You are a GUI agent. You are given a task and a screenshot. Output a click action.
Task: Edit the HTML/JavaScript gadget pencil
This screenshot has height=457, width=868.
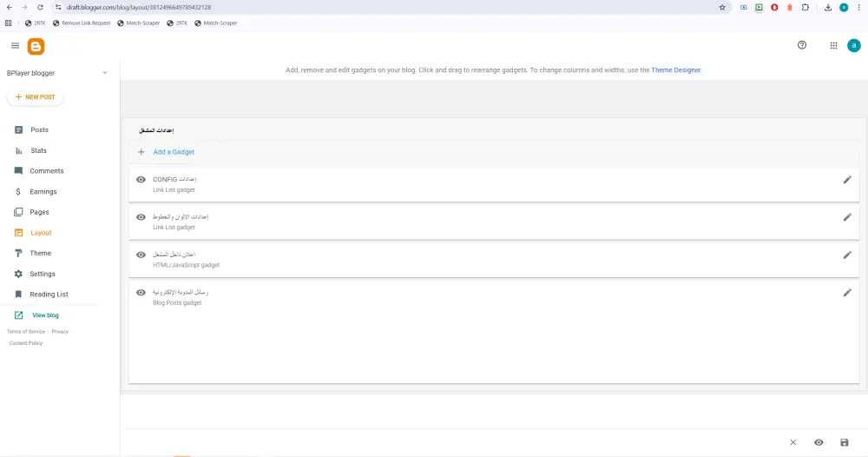point(847,255)
